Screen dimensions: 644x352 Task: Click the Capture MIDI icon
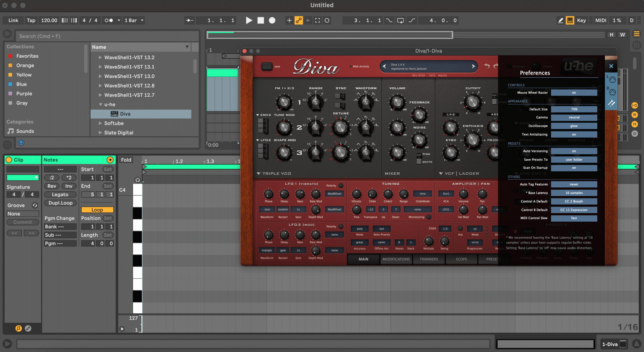[x=317, y=20]
